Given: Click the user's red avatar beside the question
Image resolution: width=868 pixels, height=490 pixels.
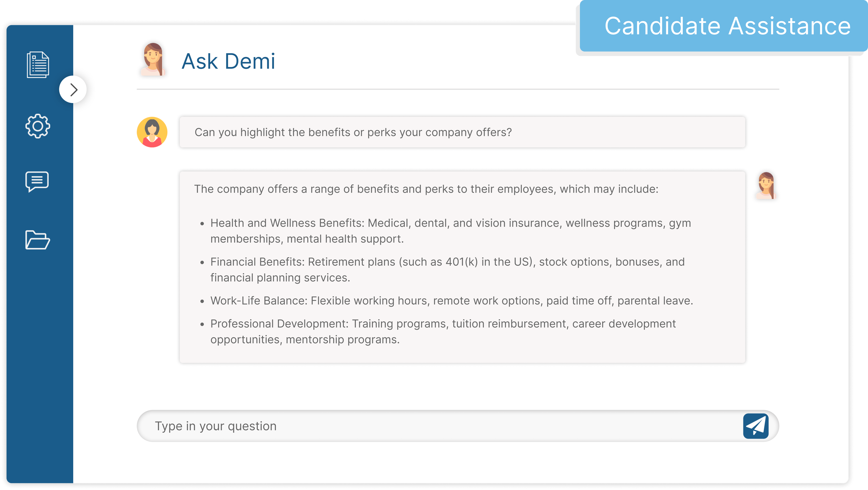Looking at the screenshot, I should 152,132.
